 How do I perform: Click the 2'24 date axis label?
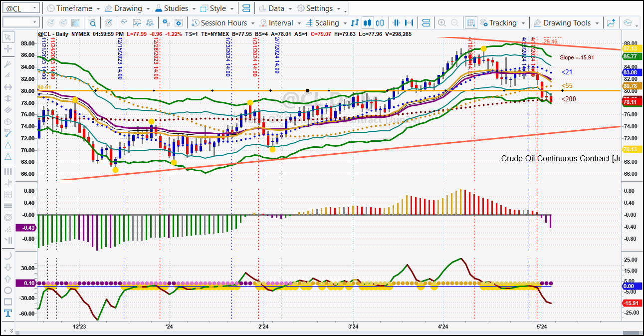point(263,327)
